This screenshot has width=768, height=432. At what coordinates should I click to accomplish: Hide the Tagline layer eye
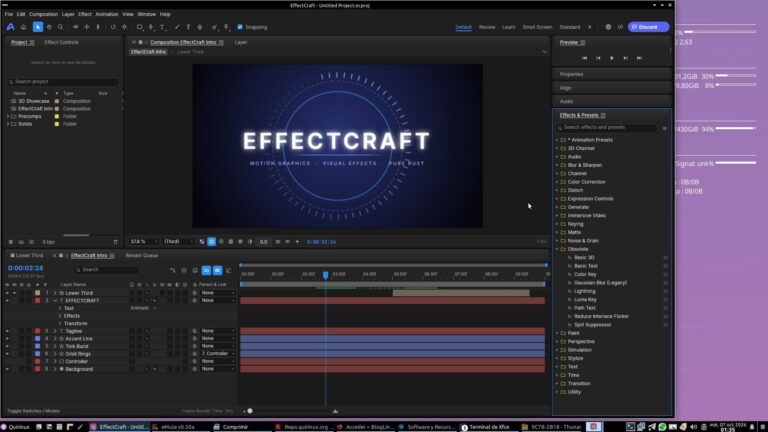(7, 331)
